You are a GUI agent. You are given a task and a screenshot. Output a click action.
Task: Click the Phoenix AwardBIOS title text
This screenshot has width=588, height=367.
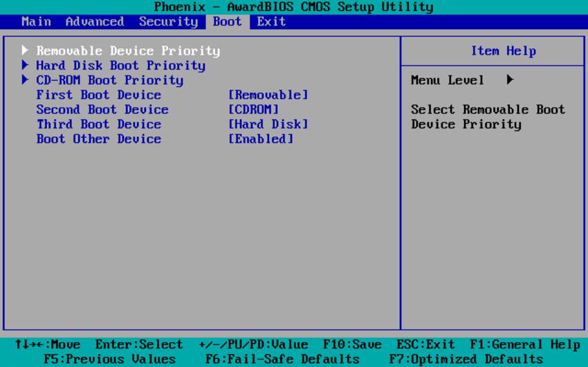click(293, 7)
